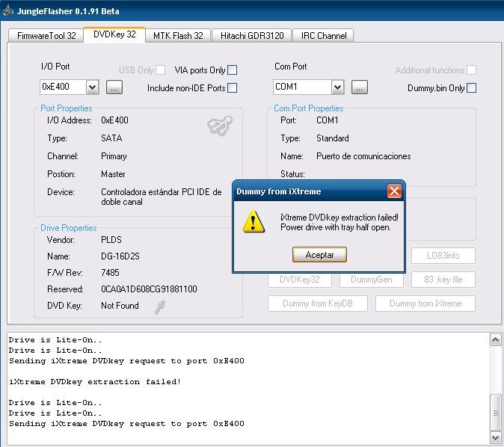Select the Hitachi GDR3120 tab
The image size is (504, 447).
(x=252, y=35)
